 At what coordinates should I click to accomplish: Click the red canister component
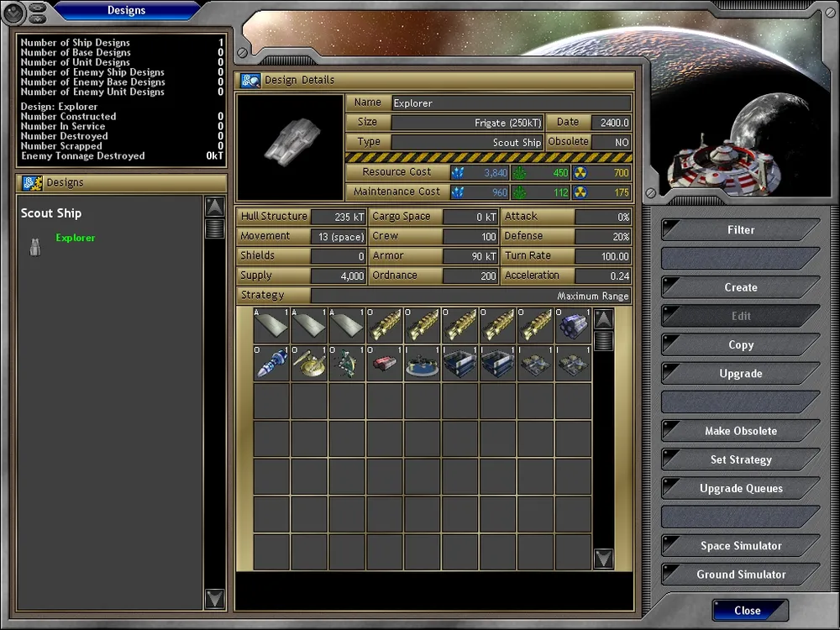[385, 364]
